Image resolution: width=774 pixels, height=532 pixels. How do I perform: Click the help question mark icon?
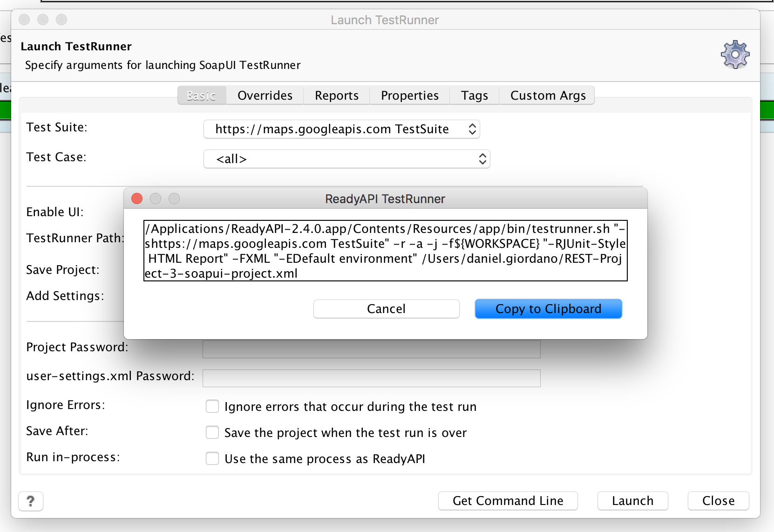30,501
